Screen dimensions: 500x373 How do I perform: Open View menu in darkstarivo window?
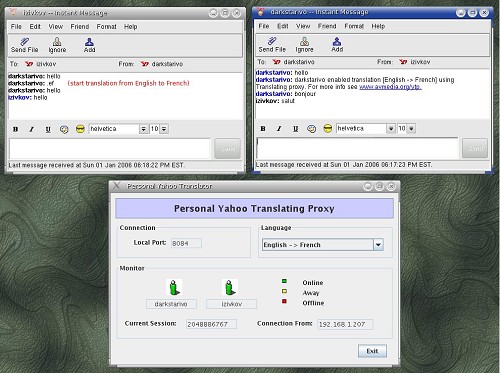303,26
